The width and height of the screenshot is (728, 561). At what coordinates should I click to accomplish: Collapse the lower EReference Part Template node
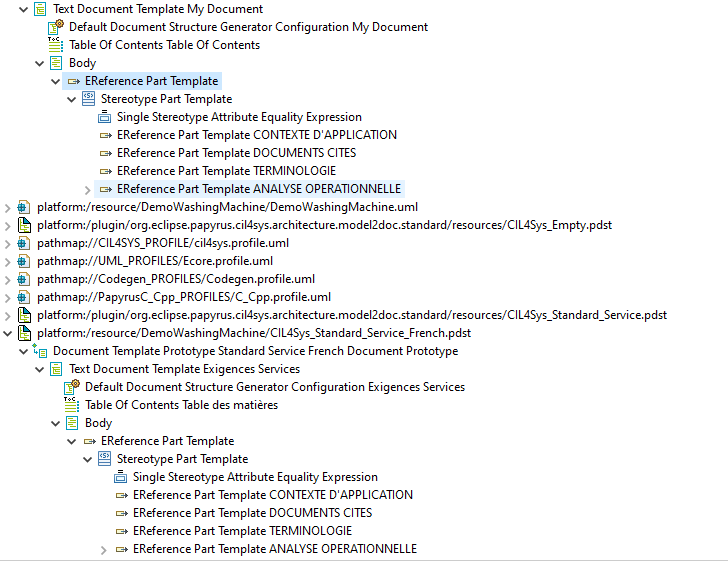click(x=72, y=441)
